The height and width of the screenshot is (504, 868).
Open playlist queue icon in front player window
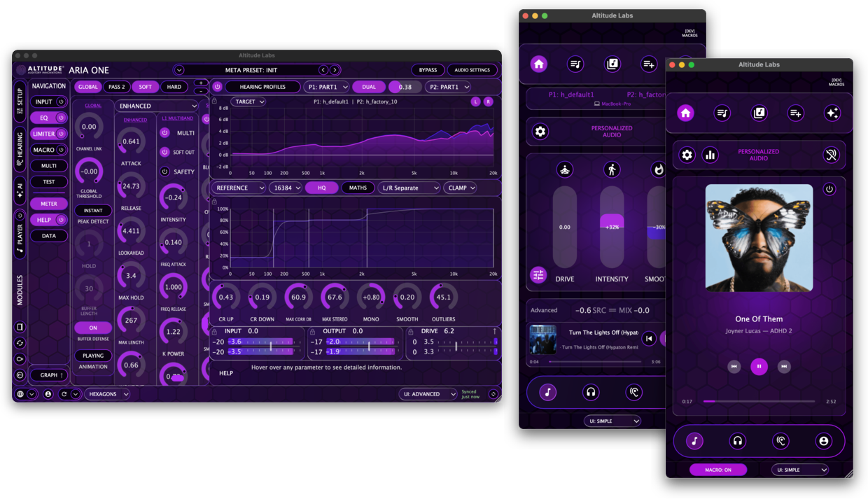coord(722,113)
